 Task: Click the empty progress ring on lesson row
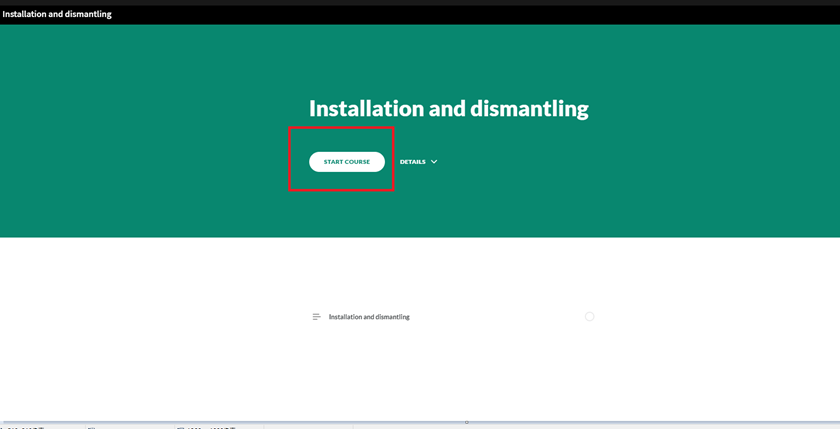(x=589, y=317)
